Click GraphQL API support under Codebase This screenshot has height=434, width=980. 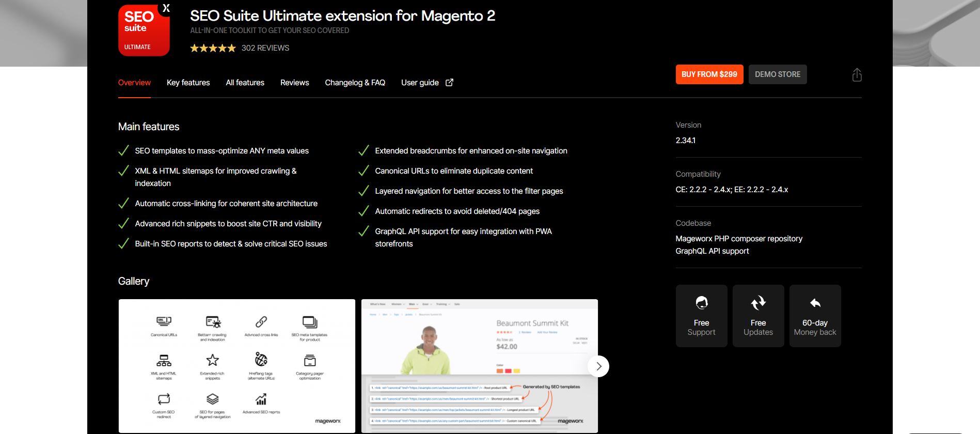click(x=712, y=251)
